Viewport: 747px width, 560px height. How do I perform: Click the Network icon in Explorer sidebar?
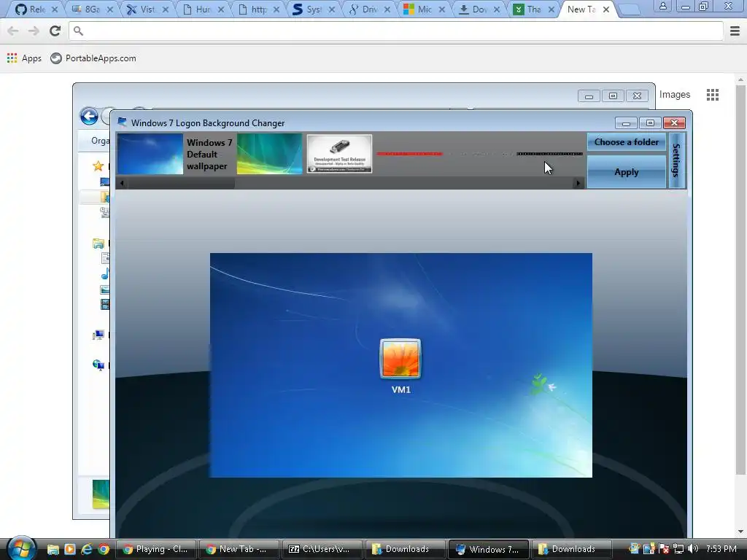coord(98,365)
